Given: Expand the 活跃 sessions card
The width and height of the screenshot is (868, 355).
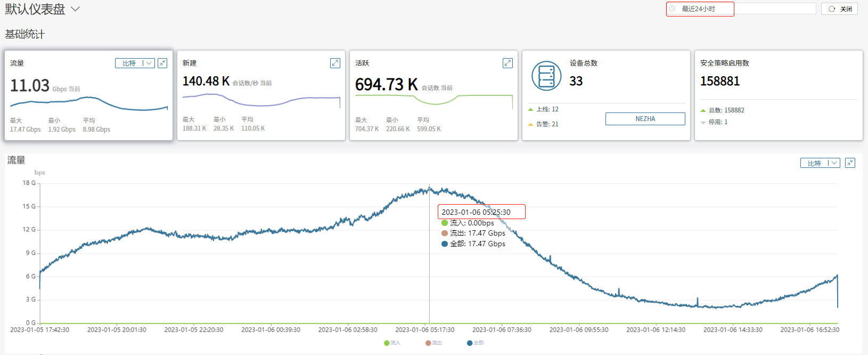Looking at the screenshot, I should coord(507,63).
